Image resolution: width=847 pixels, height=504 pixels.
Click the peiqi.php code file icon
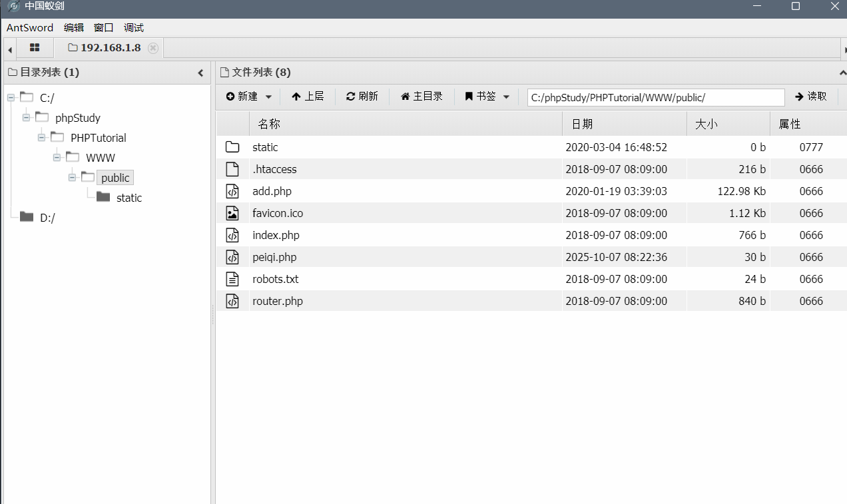tap(232, 257)
